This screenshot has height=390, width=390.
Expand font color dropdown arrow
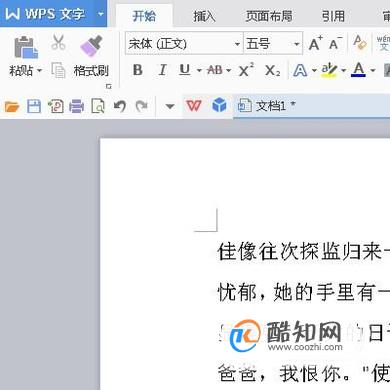point(373,70)
